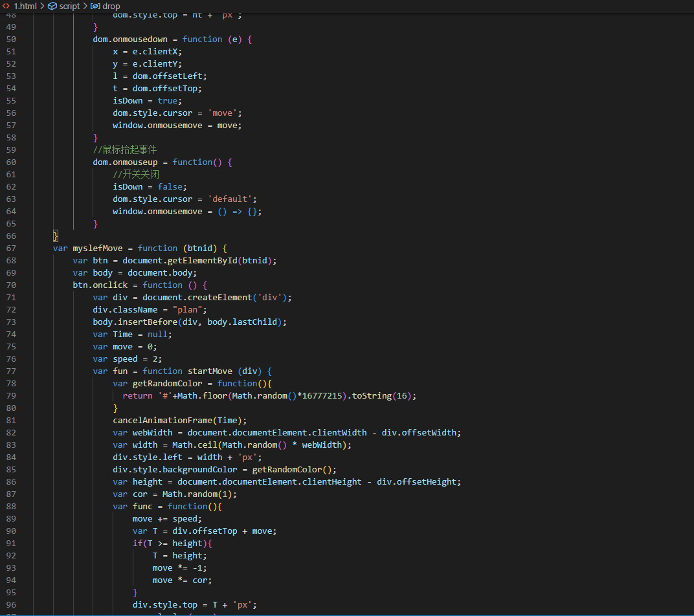The height and width of the screenshot is (616, 694).
Task: Open the script breadcrumb symbol list
Action: coord(69,6)
